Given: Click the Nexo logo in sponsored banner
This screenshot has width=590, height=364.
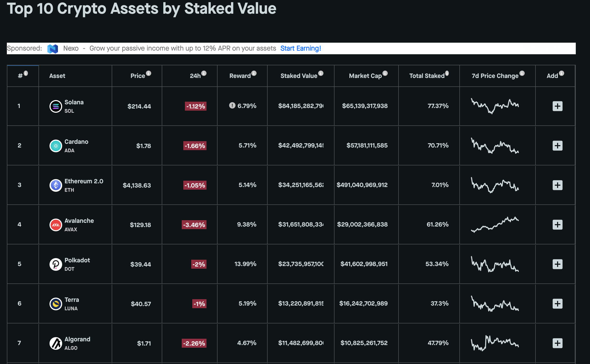Looking at the screenshot, I should tap(53, 49).
